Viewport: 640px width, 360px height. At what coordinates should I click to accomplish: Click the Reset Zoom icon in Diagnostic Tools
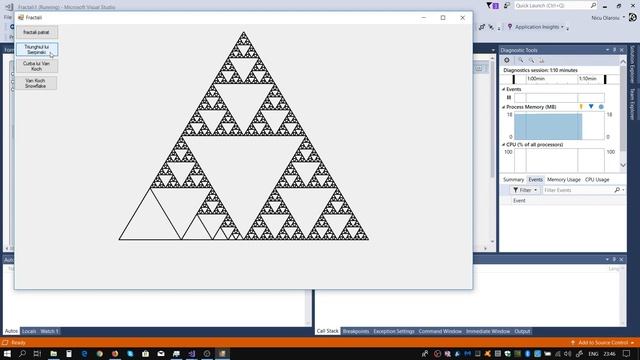click(541, 60)
